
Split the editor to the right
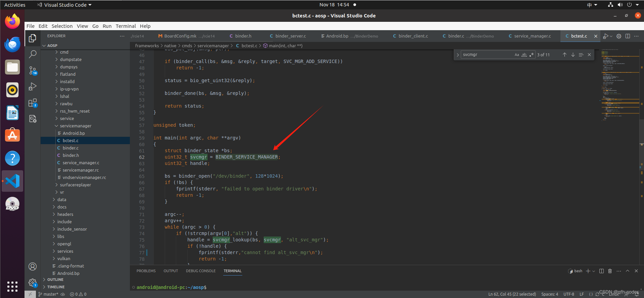click(x=628, y=36)
